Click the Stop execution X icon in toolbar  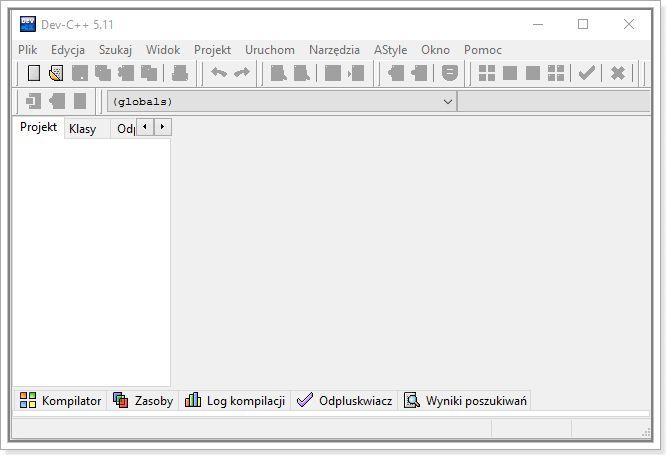click(618, 73)
